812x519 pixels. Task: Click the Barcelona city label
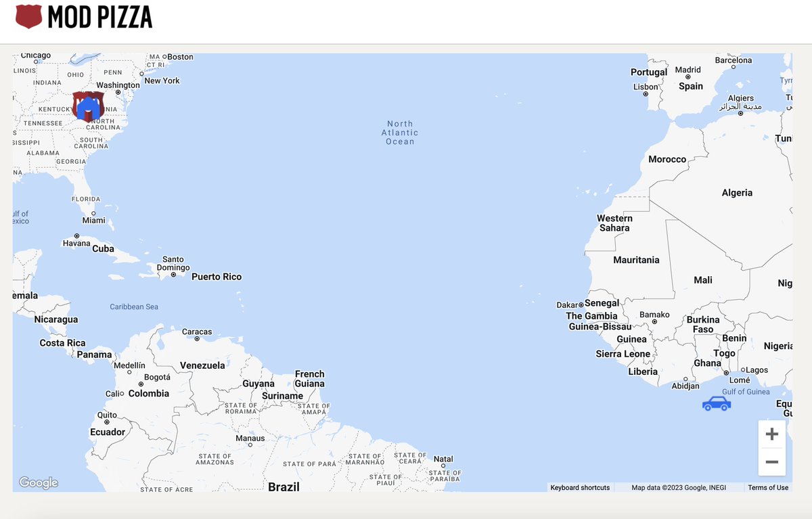(x=734, y=60)
